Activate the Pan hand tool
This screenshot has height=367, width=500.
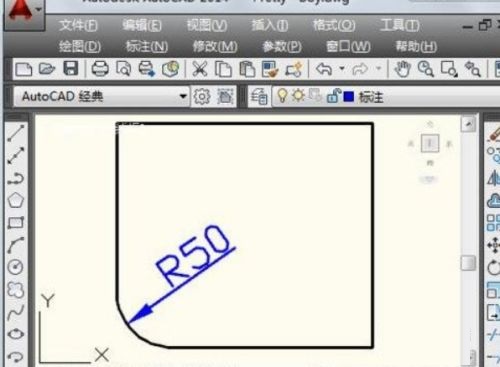coord(402,69)
